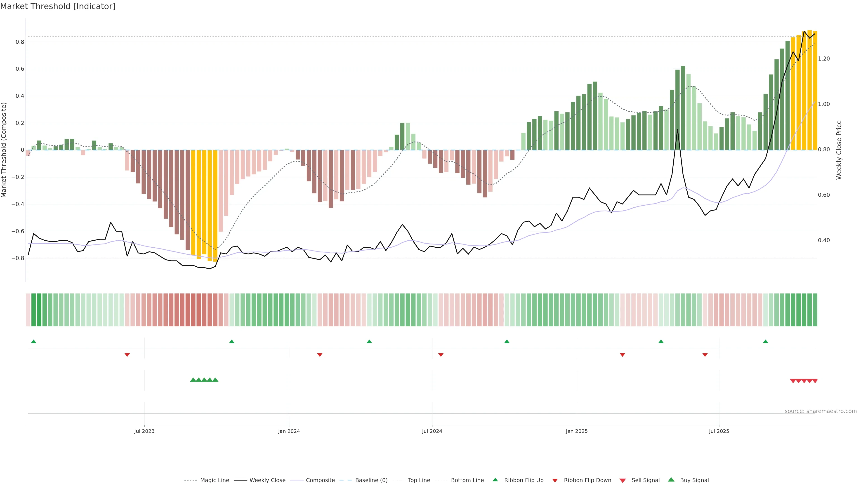The image size is (868, 488).
Task: Click the Baseline (0) legend label
Action: click(x=371, y=480)
